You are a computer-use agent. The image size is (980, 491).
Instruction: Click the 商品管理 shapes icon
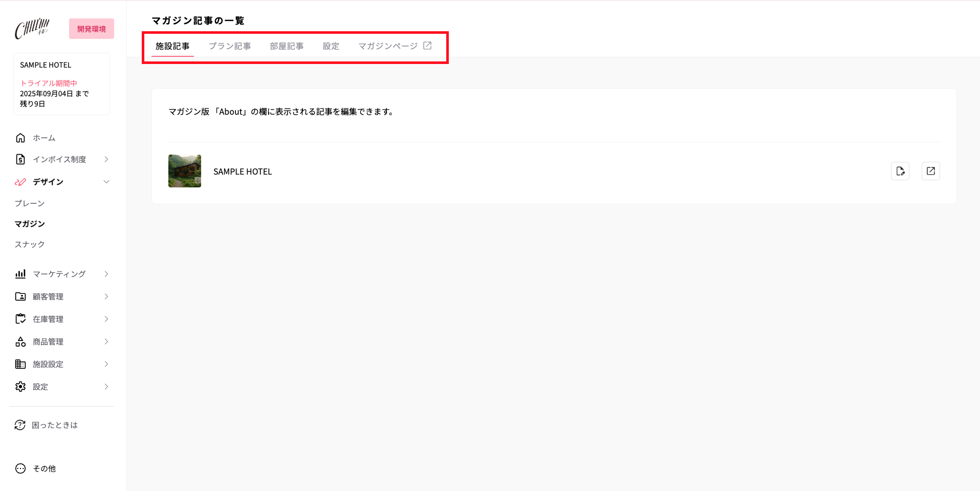point(20,341)
